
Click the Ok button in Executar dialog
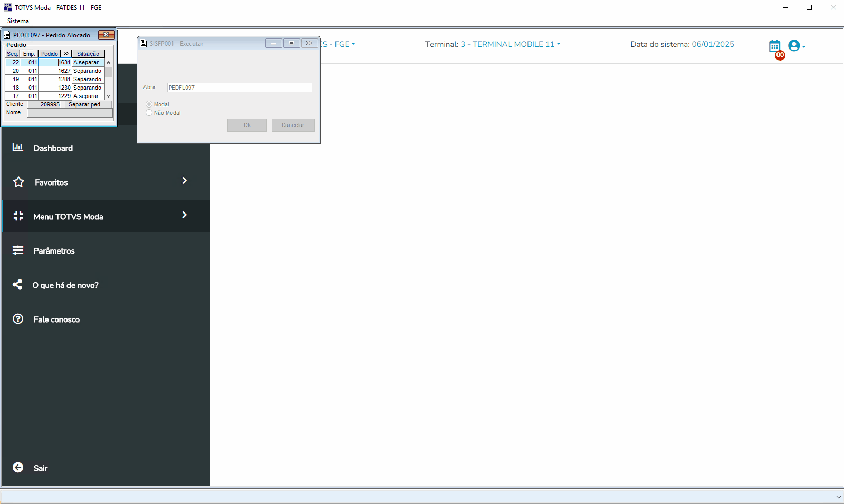pos(247,125)
